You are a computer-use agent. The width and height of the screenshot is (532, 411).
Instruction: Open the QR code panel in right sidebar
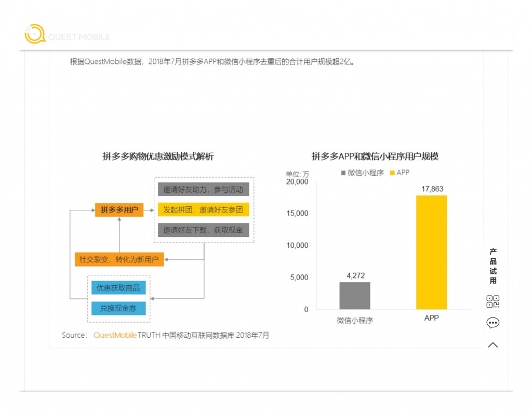[493, 302]
